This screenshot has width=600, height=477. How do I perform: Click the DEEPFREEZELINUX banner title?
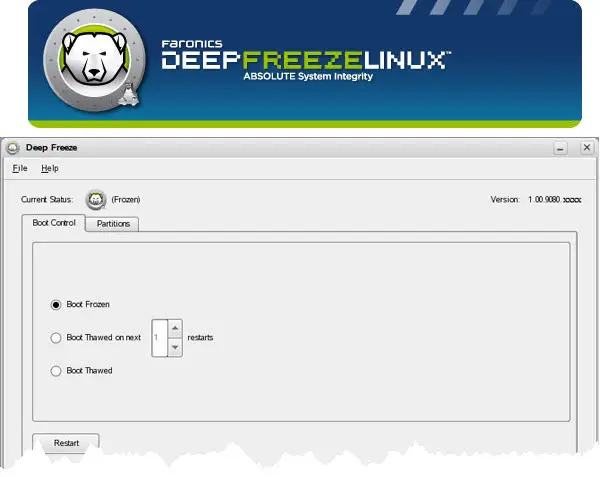306,60
